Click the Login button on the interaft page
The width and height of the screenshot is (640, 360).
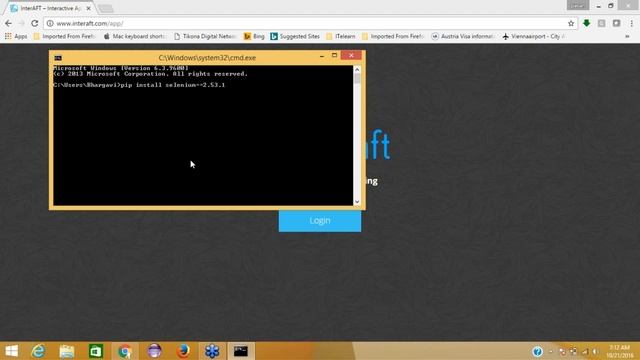click(x=320, y=221)
